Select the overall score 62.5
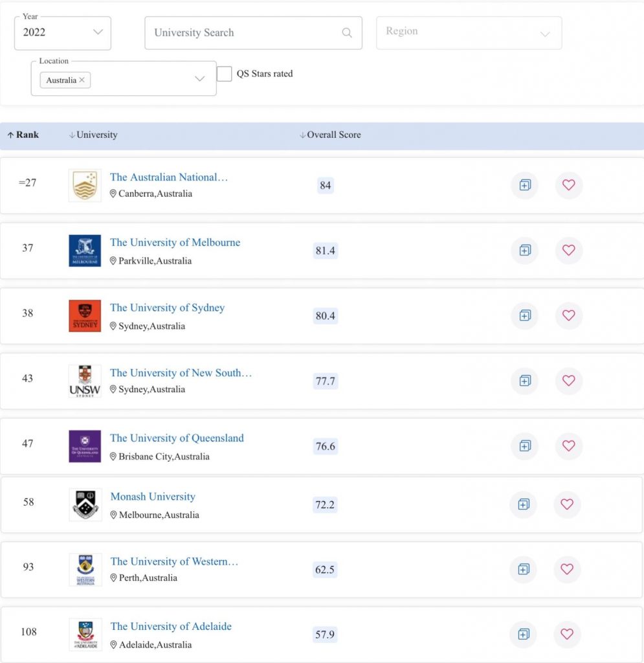 pyautogui.click(x=325, y=570)
